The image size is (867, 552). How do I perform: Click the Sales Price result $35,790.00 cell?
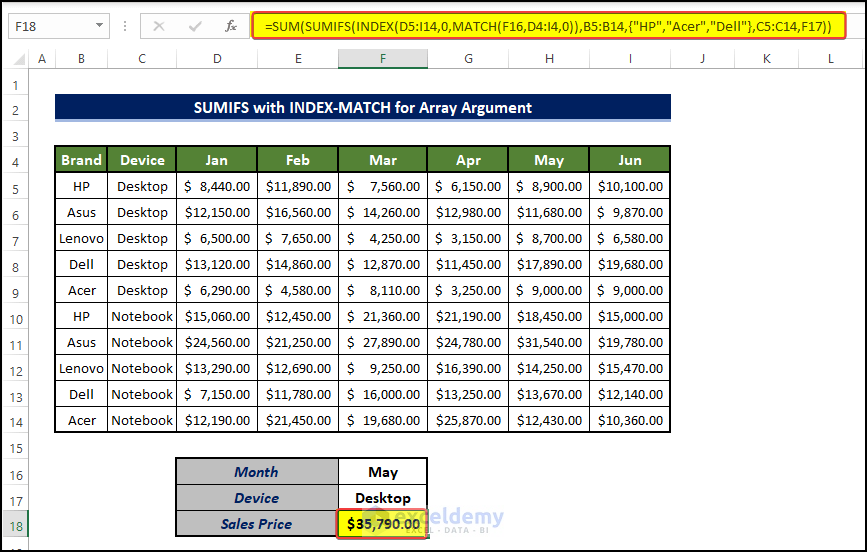tap(383, 524)
